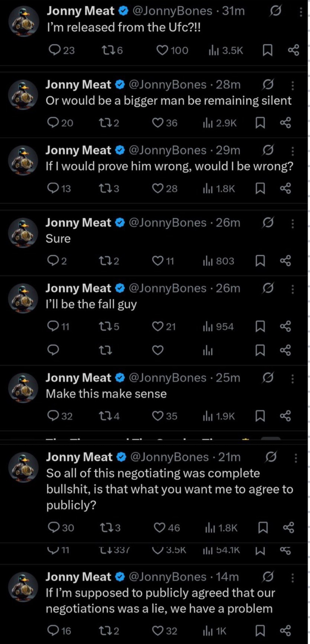Screen dimensions: 310x644
Task: Open the "Make this make sense" tweet text
Action: tap(106, 394)
